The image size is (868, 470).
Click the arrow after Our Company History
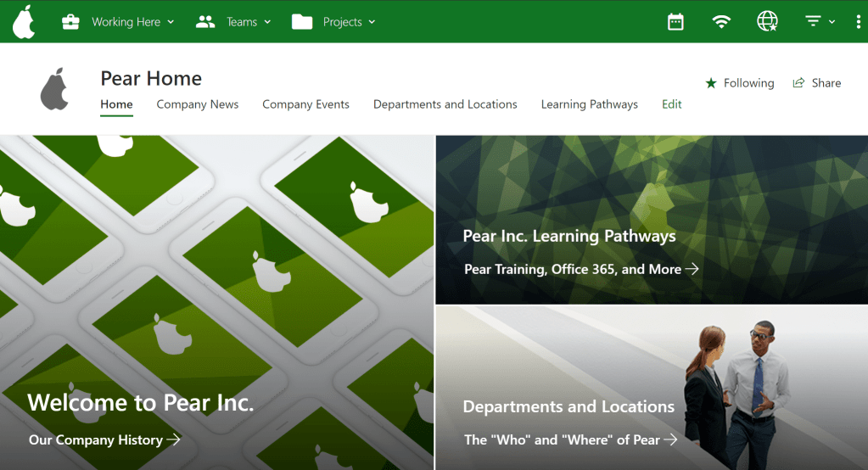(x=173, y=439)
